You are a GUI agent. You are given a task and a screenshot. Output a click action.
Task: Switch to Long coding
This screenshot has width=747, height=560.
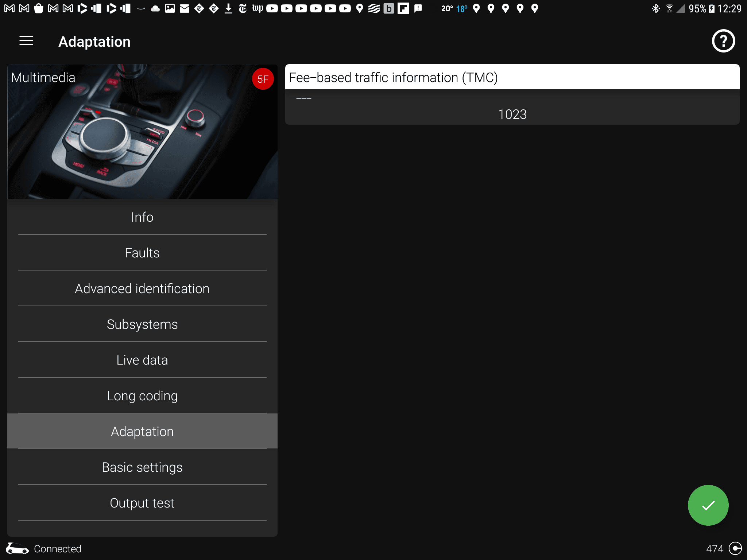pos(142,396)
